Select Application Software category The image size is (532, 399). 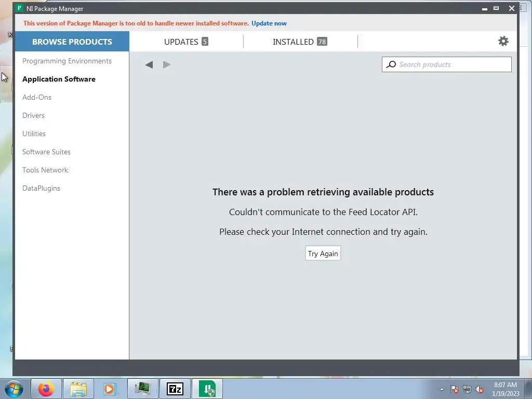click(x=59, y=79)
